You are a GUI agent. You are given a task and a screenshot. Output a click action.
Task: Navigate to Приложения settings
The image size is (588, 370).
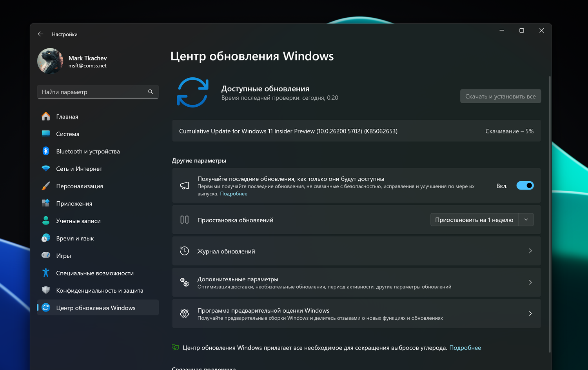click(98, 203)
